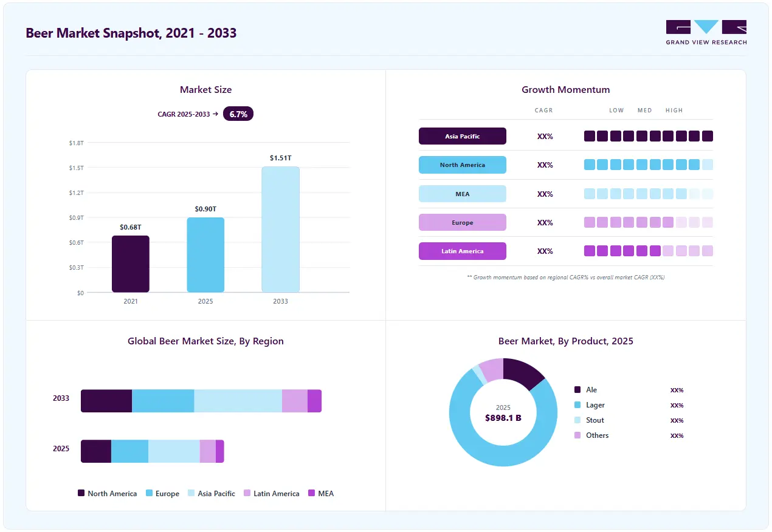Click the North America region label

pyautogui.click(x=463, y=165)
